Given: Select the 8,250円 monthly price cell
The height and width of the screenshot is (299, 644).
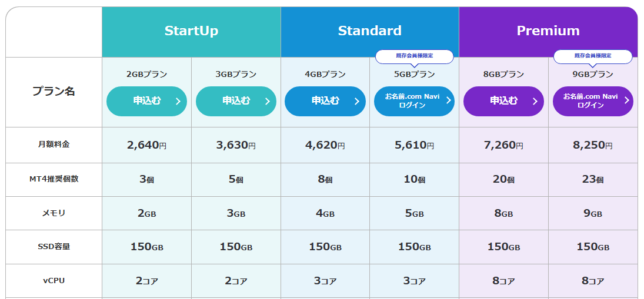Looking at the screenshot, I should coord(592,145).
